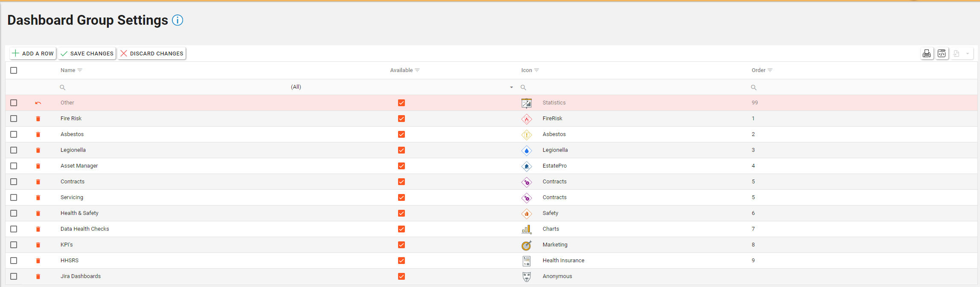This screenshot has width=980, height=287.
Task: Open the info icon beside the page title
Action: coord(177,20)
